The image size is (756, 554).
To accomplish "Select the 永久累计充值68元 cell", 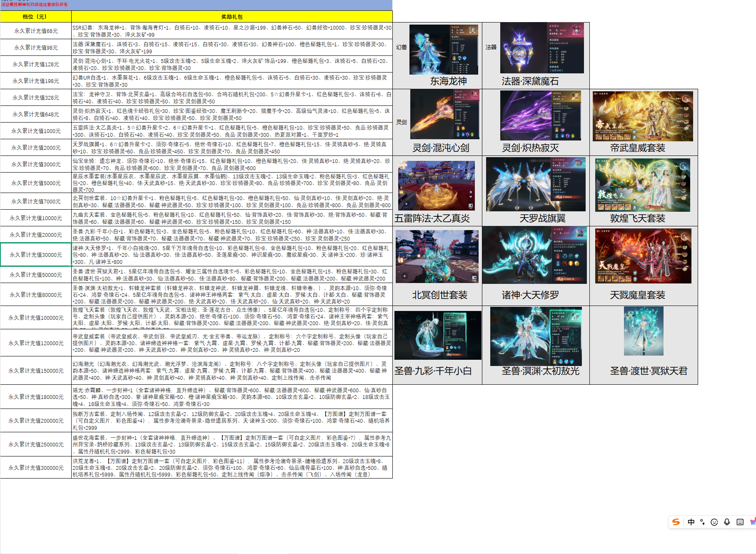I will 36,31.
